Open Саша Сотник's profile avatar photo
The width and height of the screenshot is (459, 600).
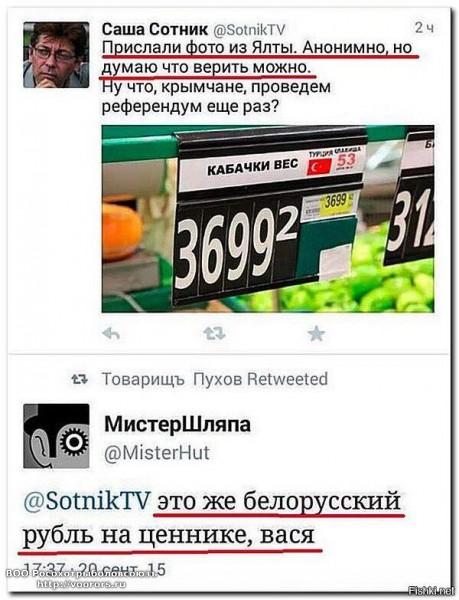point(56,55)
